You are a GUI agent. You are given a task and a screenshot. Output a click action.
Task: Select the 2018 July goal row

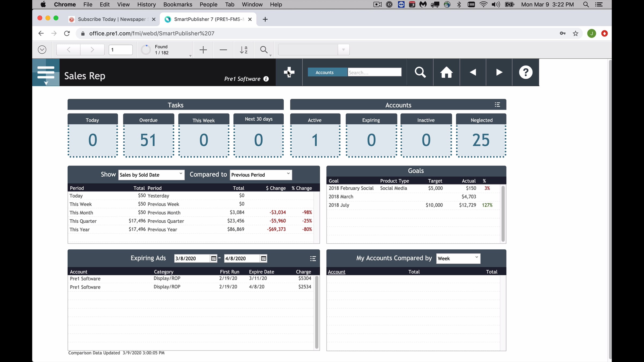click(x=413, y=205)
